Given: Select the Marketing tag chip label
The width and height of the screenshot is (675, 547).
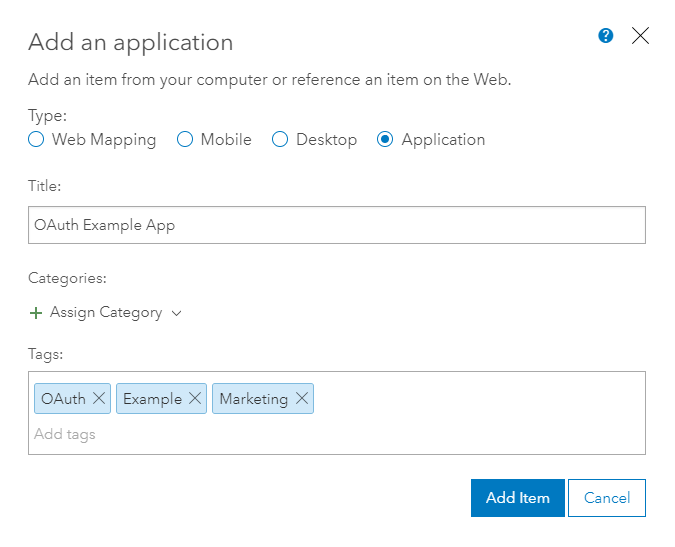Looking at the screenshot, I should (253, 399).
